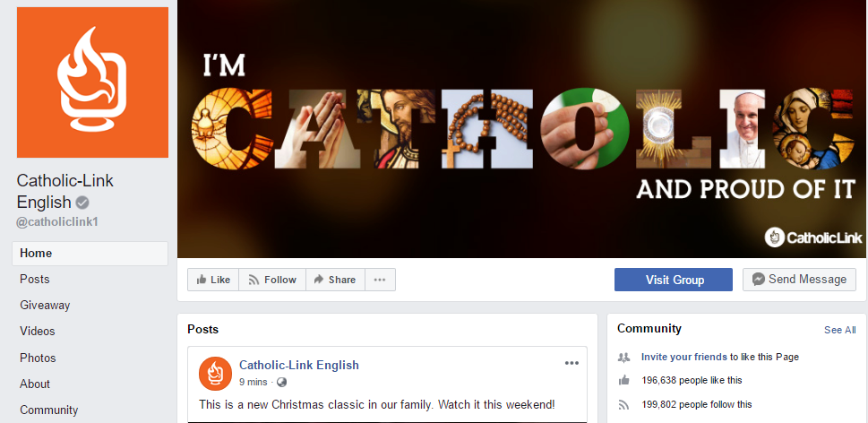Open Send Message to the page
Image resolution: width=868 pixels, height=423 pixels.
pos(799,280)
